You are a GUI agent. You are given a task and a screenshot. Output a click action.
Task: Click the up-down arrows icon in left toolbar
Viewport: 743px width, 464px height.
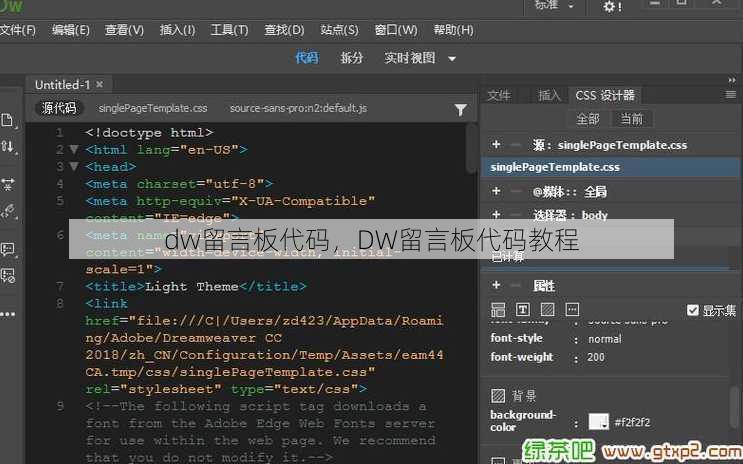(7, 146)
